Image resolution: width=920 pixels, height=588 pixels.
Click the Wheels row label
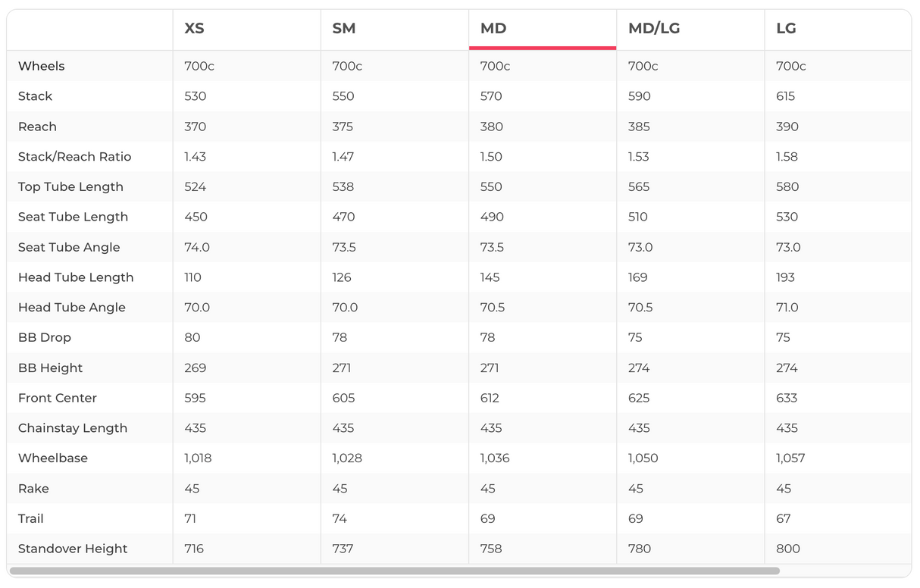point(42,66)
